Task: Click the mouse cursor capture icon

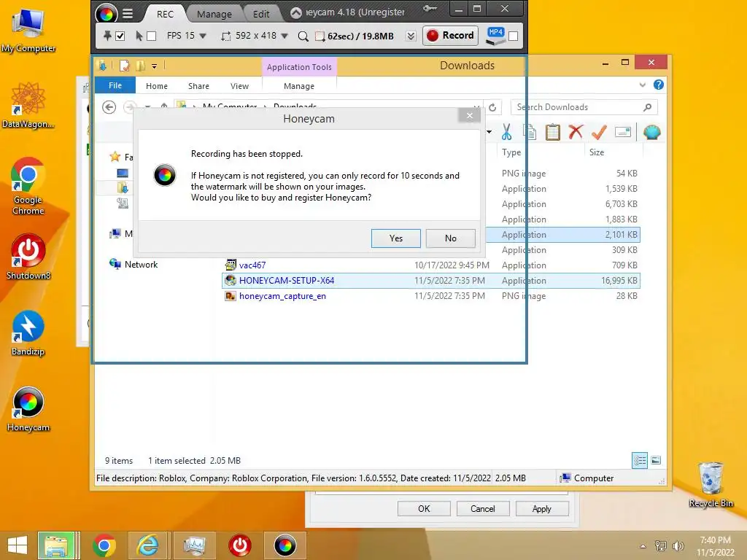Action: [x=139, y=36]
